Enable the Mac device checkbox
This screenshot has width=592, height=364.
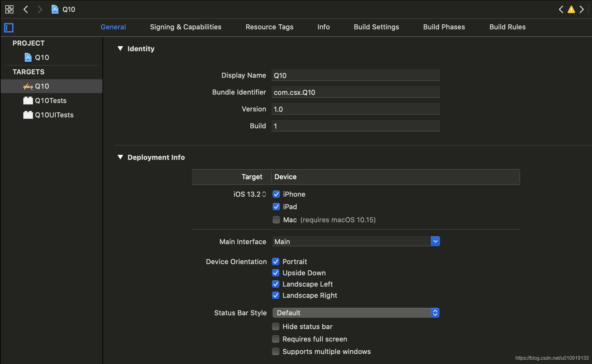click(276, 220)
